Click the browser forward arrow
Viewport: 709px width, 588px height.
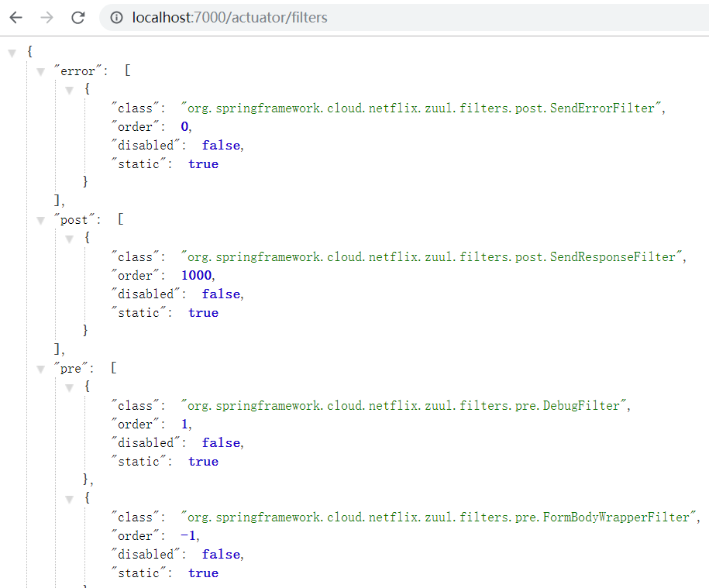click(x=46, y=18)
